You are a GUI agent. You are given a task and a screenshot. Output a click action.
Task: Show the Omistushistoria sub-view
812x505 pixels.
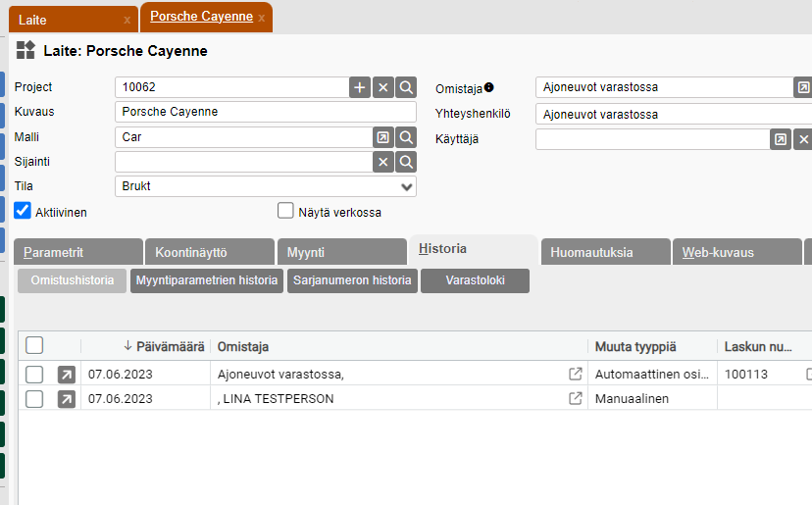(72, 280)
